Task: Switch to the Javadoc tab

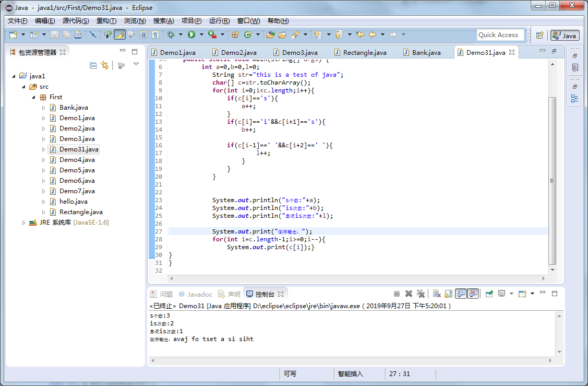Action: [195, 295]
